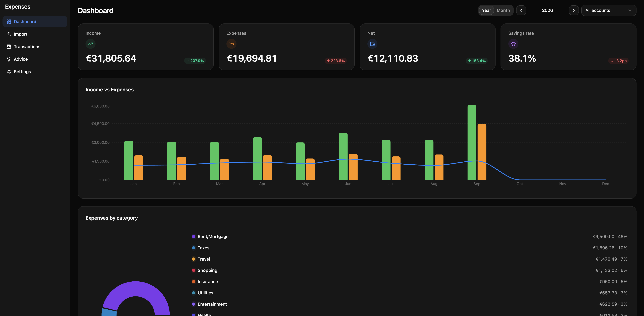Click the Import upload icon
Viewport: 644px width, 316px height.
(x=9, y=34)
